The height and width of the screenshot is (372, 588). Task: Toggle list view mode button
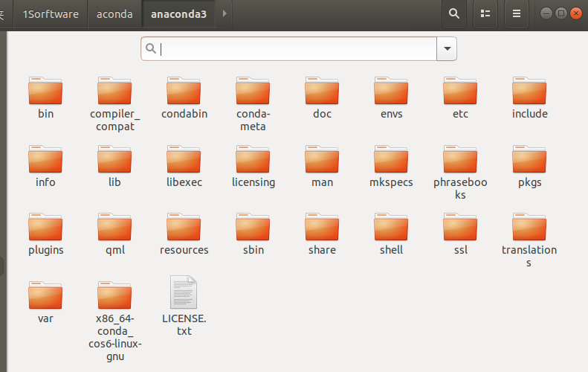[x=485, y=14]
